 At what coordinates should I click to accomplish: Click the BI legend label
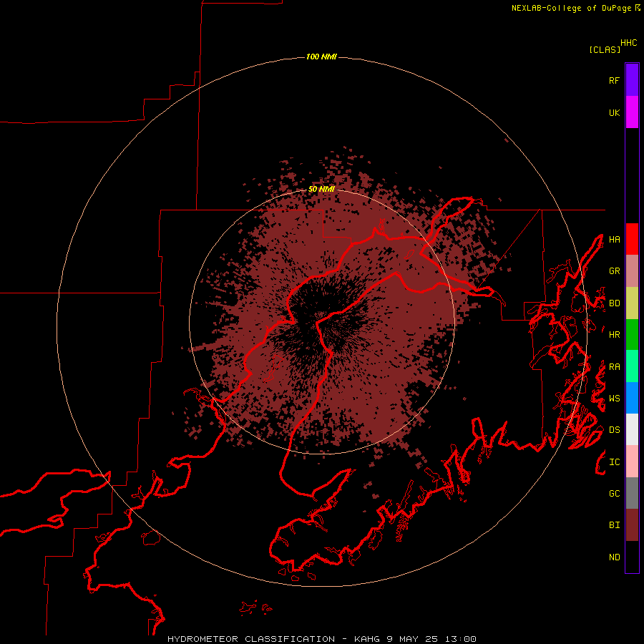[x=614, y=525]
